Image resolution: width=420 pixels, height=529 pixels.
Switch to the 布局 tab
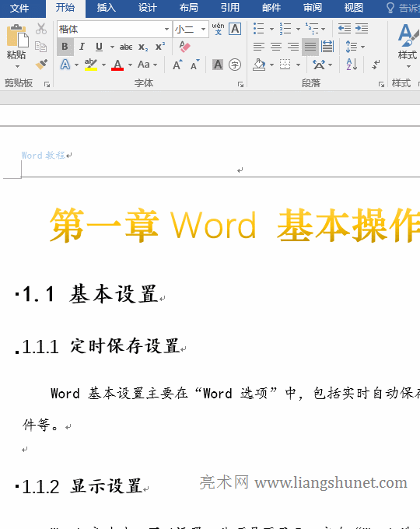(188, 8)
